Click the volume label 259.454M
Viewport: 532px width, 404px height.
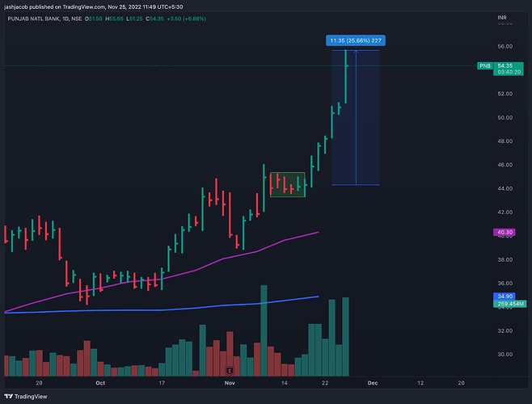coord(510,304)
